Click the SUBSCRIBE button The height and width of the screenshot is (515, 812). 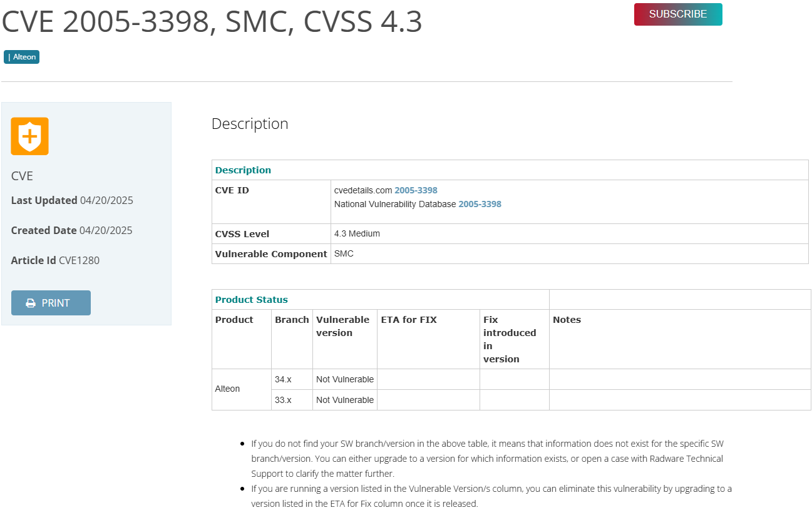[678, 14]
